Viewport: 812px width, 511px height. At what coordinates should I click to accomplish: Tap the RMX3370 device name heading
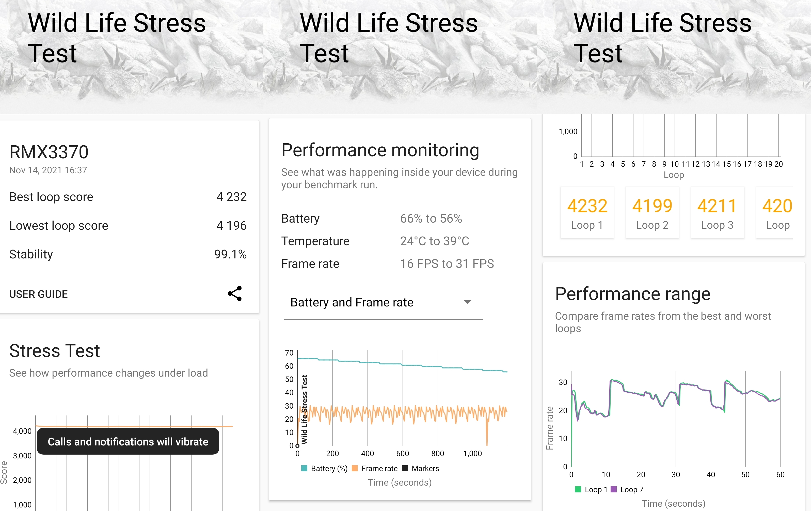coord(49,152)
